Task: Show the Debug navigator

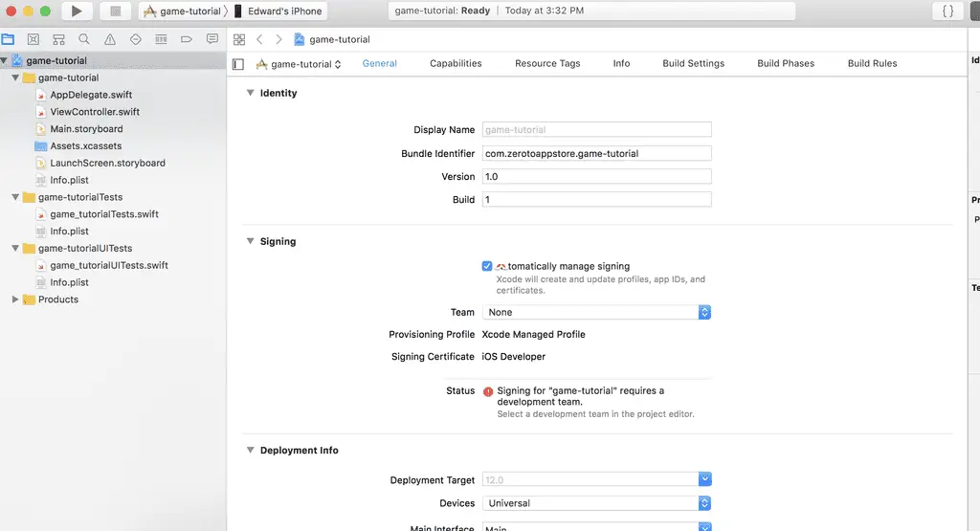Action: click(161, 39)
